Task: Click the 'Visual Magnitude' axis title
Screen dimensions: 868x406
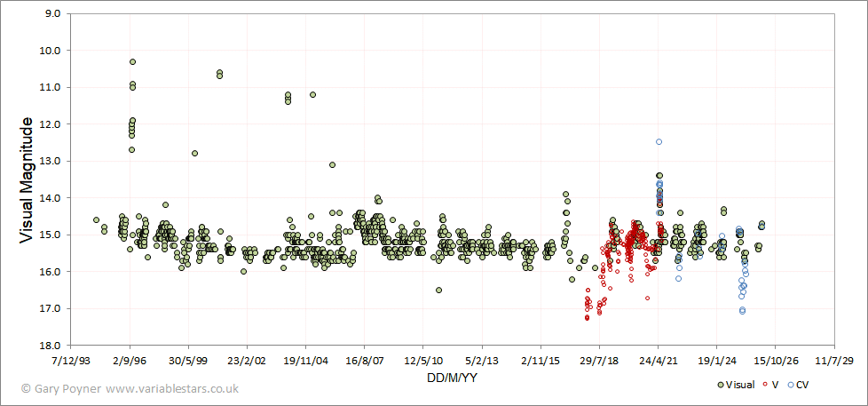Action: (x=26, y=180)
